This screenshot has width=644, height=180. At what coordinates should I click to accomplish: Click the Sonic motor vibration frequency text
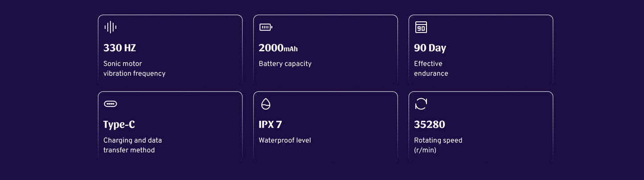coord(134,68)
